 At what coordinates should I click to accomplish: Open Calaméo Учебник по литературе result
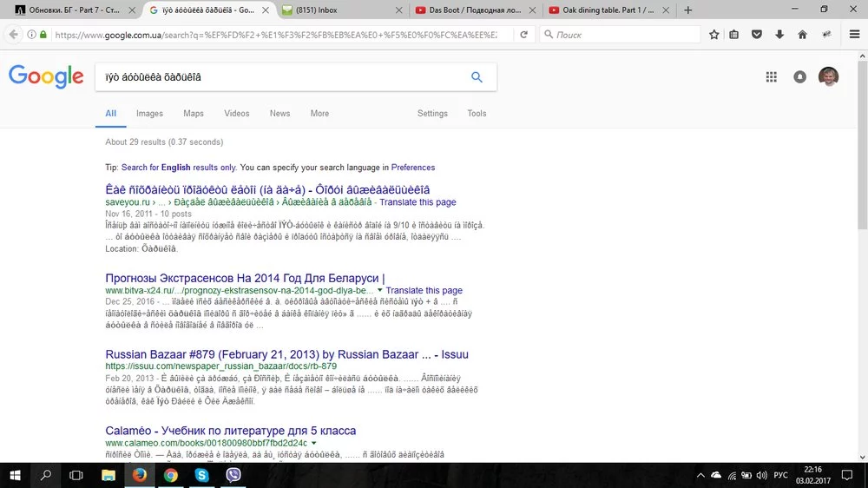click(x=230, y=431)
